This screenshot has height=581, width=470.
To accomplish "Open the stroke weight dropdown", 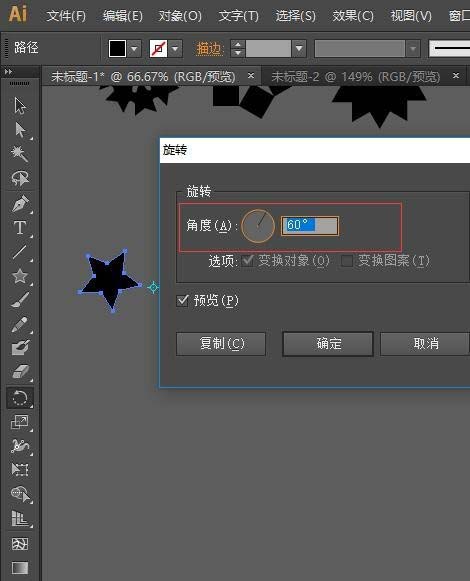I will pos(299,49).
